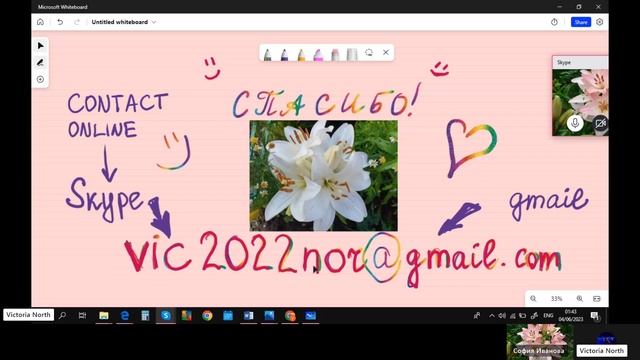Select the eraser tool
The image size is (640, 360).
(335, 54)
